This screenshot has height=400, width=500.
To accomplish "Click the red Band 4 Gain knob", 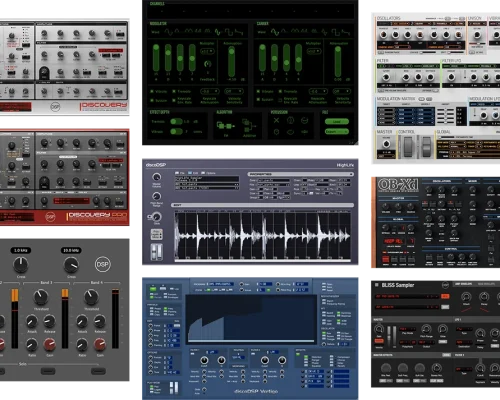I will (x=100, y=344).
